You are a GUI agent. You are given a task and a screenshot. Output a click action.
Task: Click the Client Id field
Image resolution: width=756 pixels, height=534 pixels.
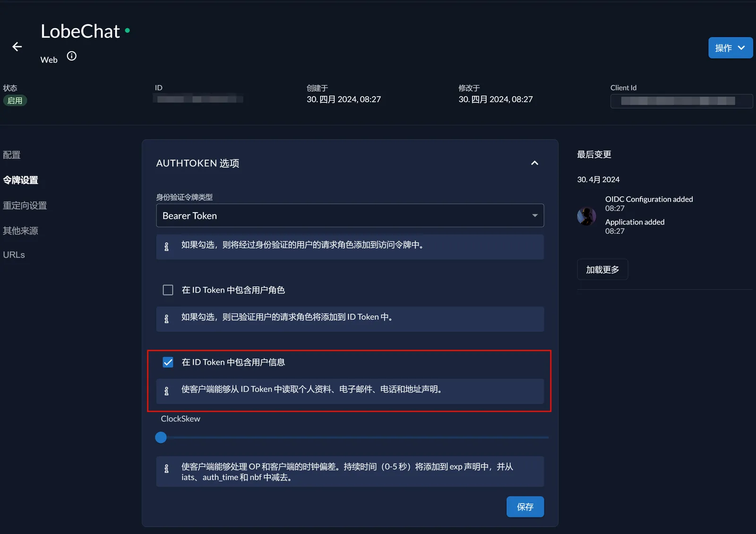(681, 101)
